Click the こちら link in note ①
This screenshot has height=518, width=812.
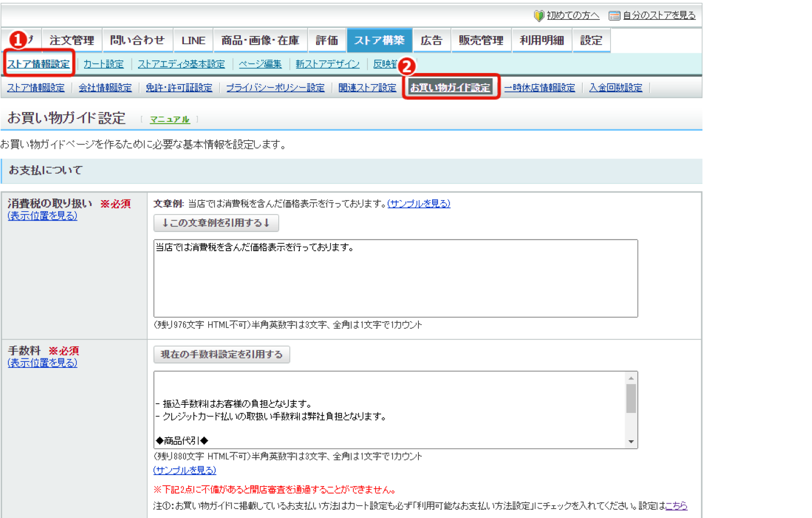676,506
